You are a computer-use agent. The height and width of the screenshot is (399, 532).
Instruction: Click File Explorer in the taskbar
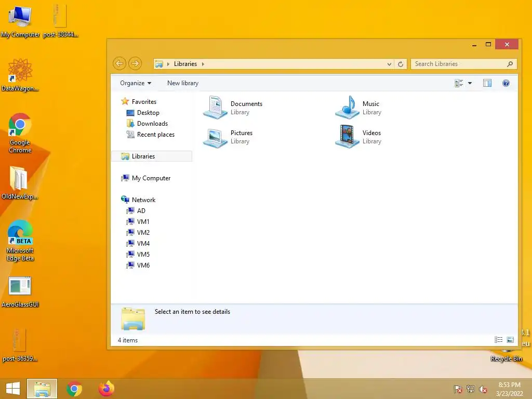pos(42,389)
